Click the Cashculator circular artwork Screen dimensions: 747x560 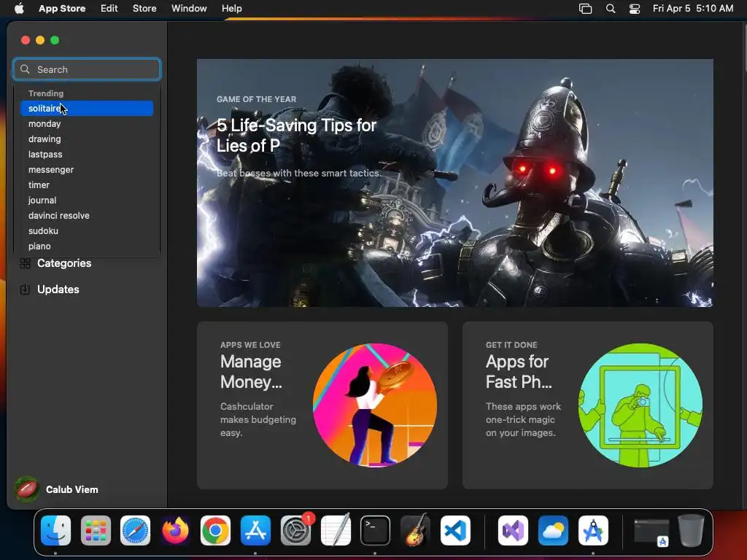pyautogui.click(x=375, y=405)
